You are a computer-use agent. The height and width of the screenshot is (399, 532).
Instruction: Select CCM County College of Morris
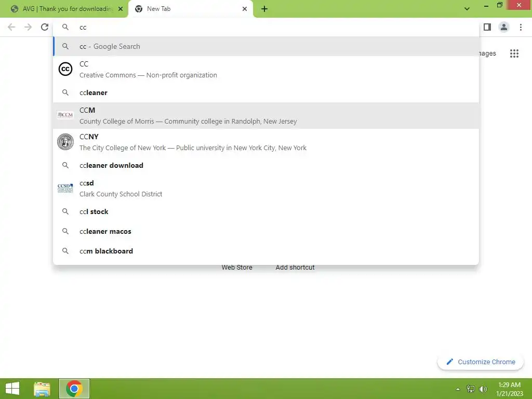point(266,115)
